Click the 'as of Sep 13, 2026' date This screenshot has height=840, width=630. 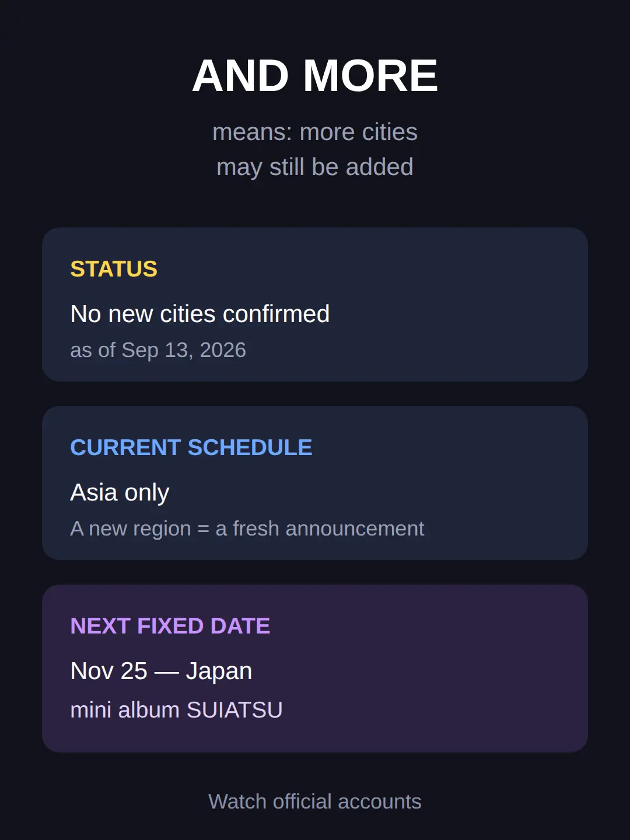click(x=158, y=350)
